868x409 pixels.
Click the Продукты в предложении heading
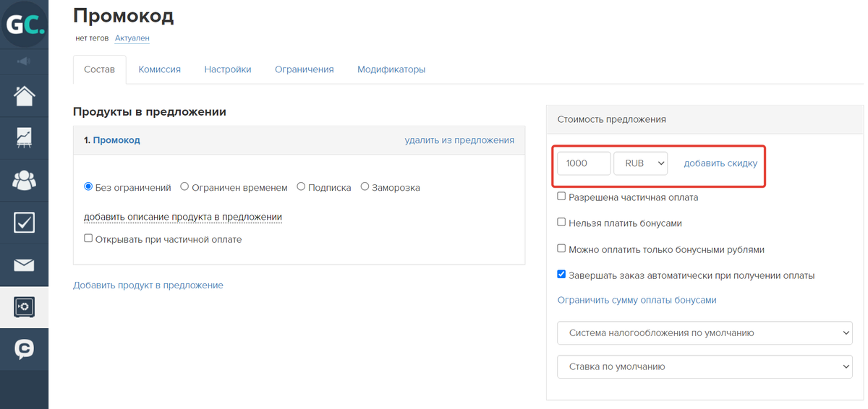point(150,112)
